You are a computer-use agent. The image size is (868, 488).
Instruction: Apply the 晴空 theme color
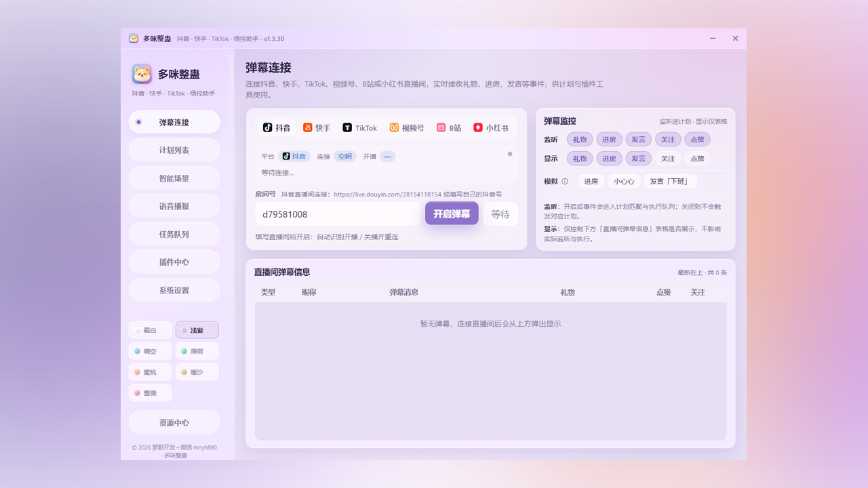click(x=150, y=351)
